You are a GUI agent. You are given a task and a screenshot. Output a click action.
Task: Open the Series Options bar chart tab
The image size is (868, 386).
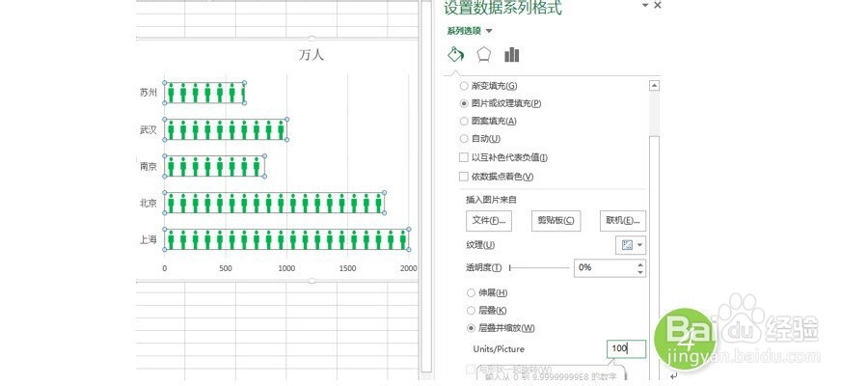(x=511, y=54)
